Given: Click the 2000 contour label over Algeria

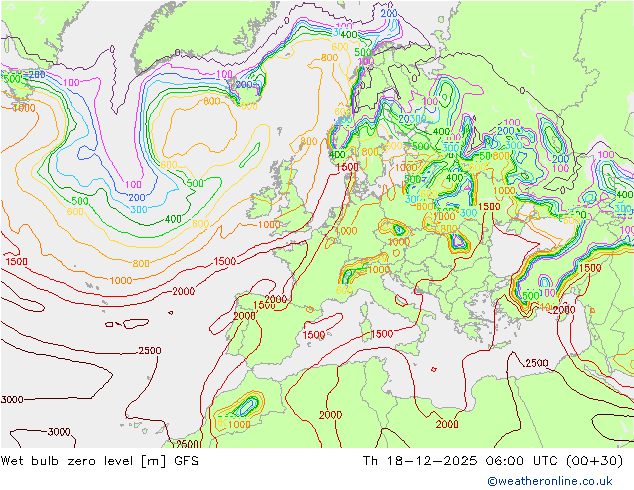Looking at the screenshot, I should 330,415.
